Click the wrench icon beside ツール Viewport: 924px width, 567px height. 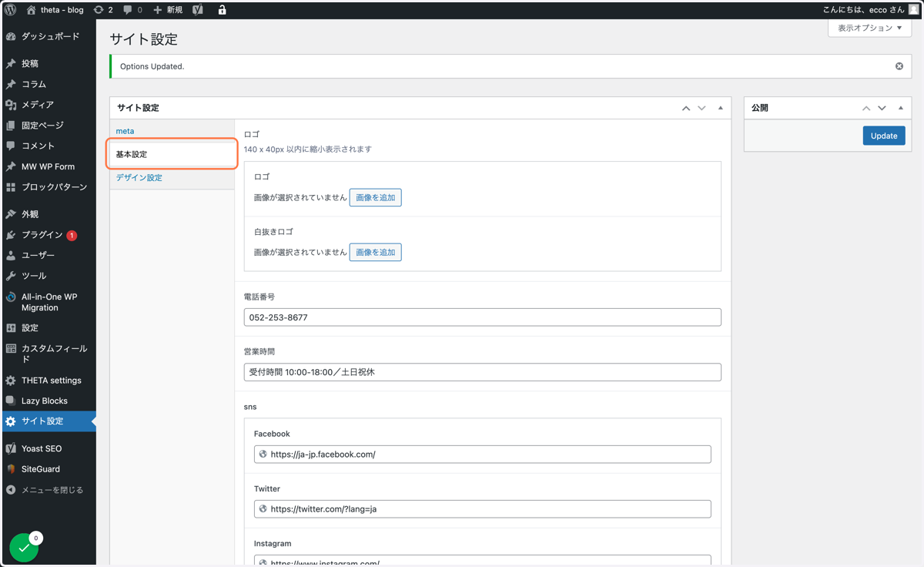coord(11,276)
